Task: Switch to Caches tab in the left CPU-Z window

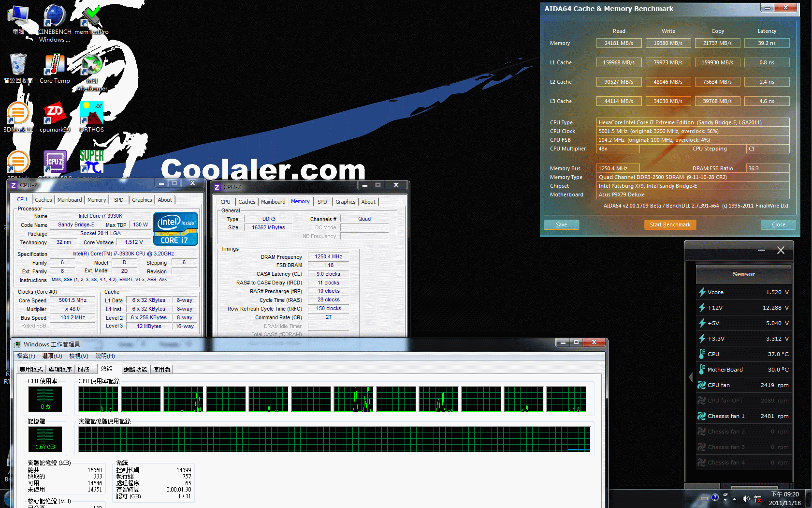Action: [x=43, y=200]
